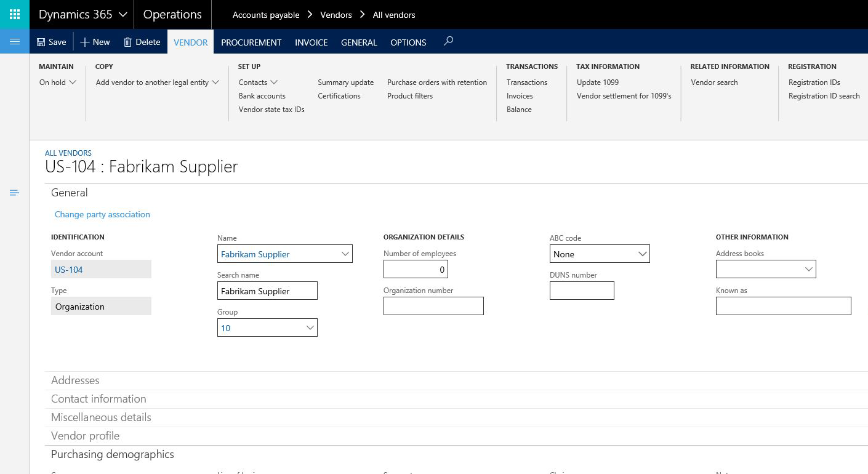
Task: Open Registration ID search
Action: [x=824, y=95]
